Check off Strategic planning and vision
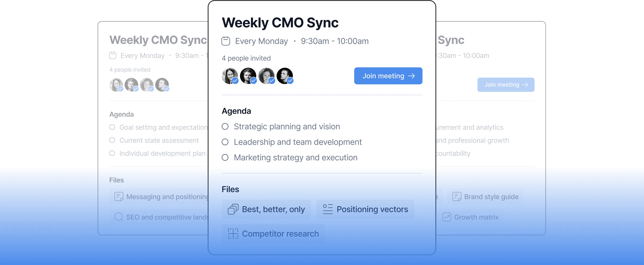 click(225, 127)
